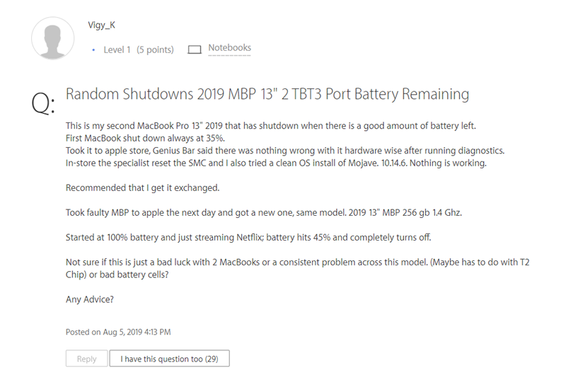Click I have this question too (29)

pyautogui.click(x=169, y=359)
